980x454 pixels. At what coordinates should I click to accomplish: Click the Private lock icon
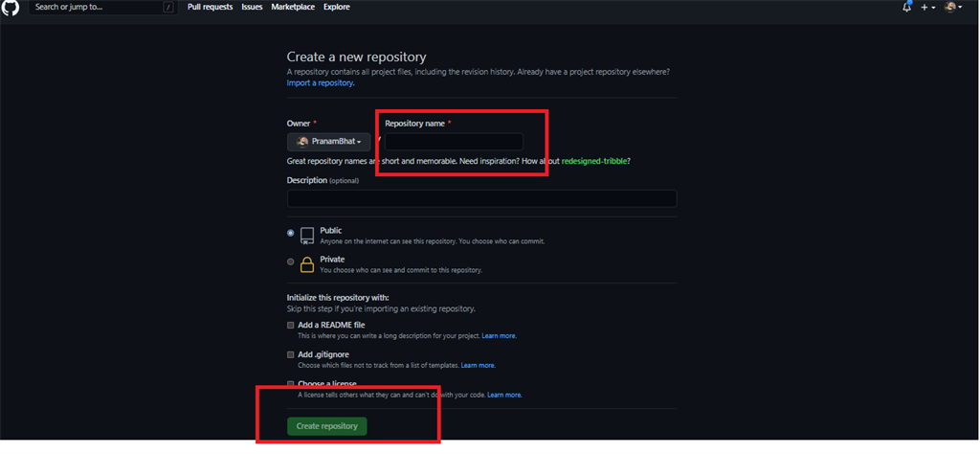(307, 264)
